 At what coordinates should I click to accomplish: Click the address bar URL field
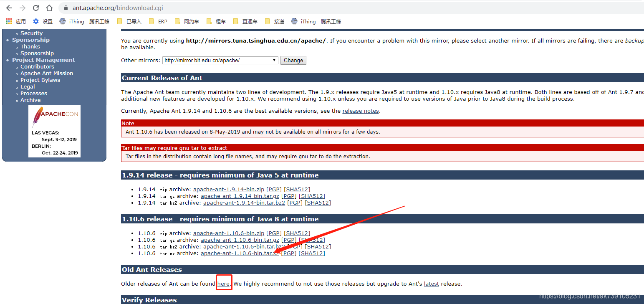(x=351, y=8)
